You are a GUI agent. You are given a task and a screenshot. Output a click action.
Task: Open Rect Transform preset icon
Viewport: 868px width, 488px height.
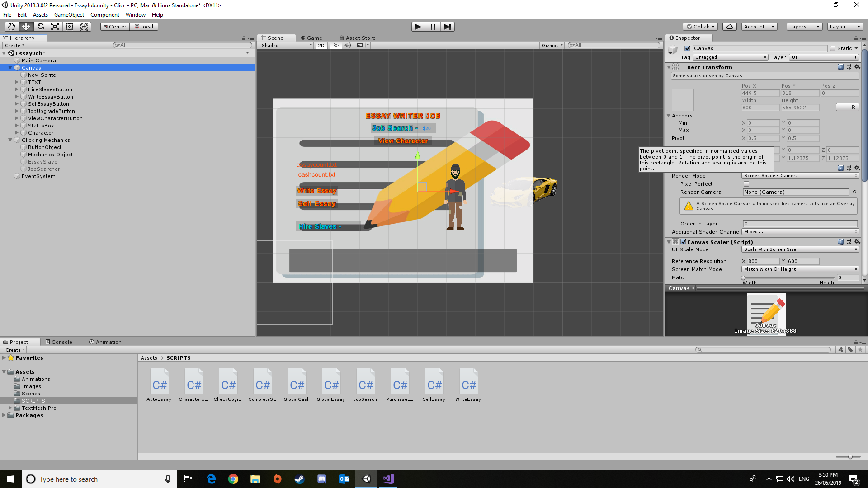click(849, 67)
